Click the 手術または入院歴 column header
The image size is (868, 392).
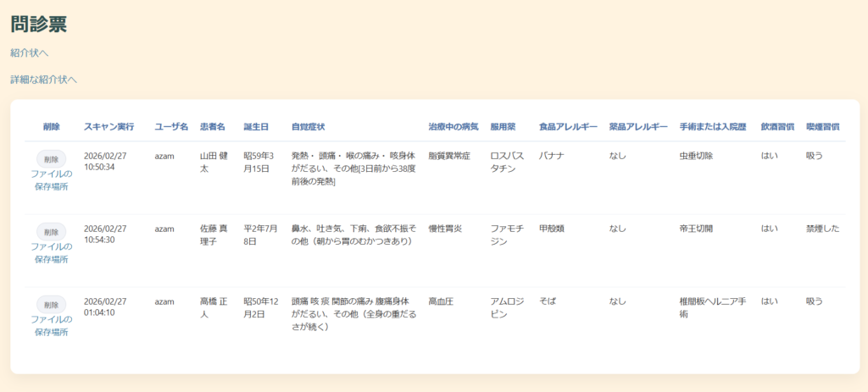click(712, 126)
